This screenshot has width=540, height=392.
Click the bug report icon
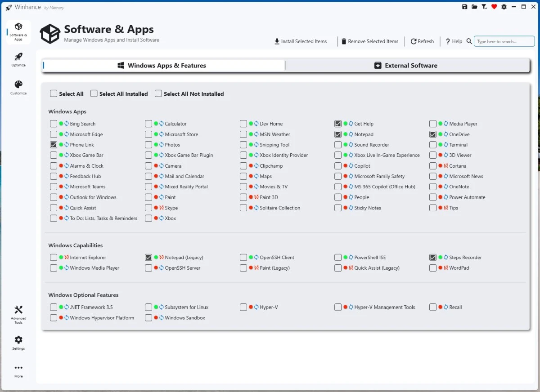coord(504,7)
